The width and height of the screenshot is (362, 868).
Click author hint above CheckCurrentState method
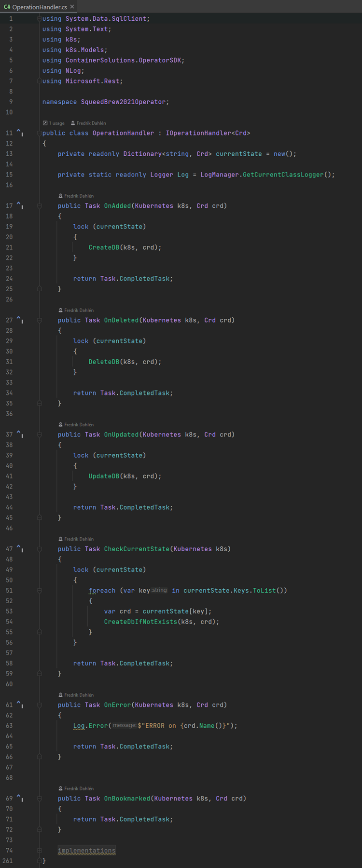click(x=76, y=539)
